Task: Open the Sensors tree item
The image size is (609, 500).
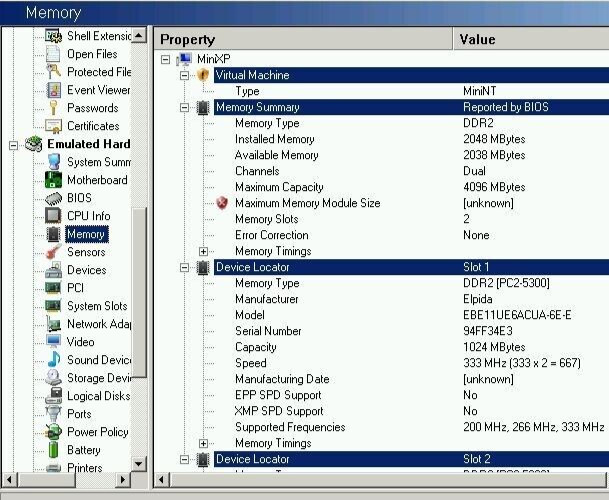Action: click(86, 252)
